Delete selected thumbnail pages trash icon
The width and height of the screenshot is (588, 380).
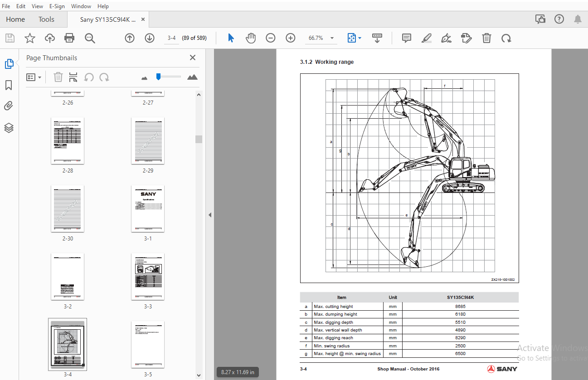coord(58,77)
